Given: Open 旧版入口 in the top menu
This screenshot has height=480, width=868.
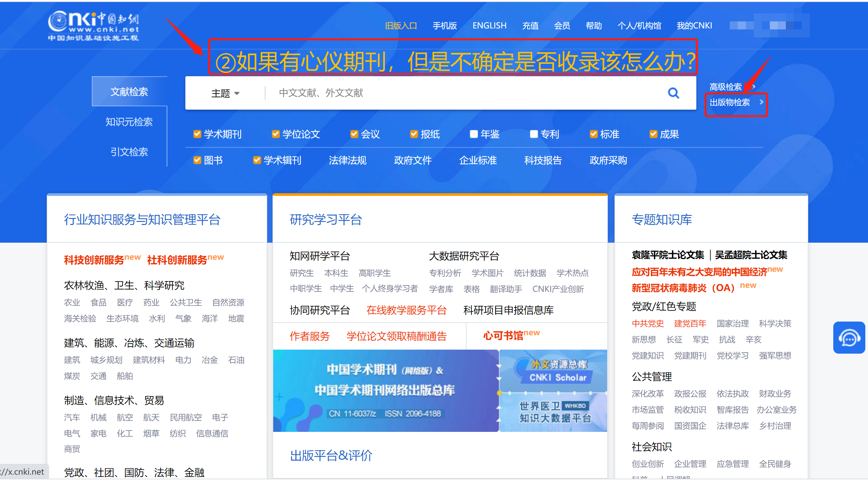Looking at the screenshot, I should click(x=401, y=26).
